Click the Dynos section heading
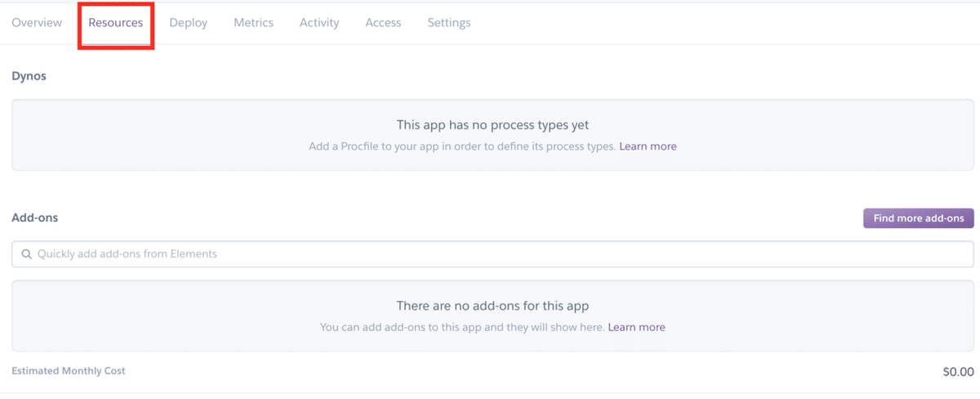This screenshot has width=980, height=399. tap(29, 76)
